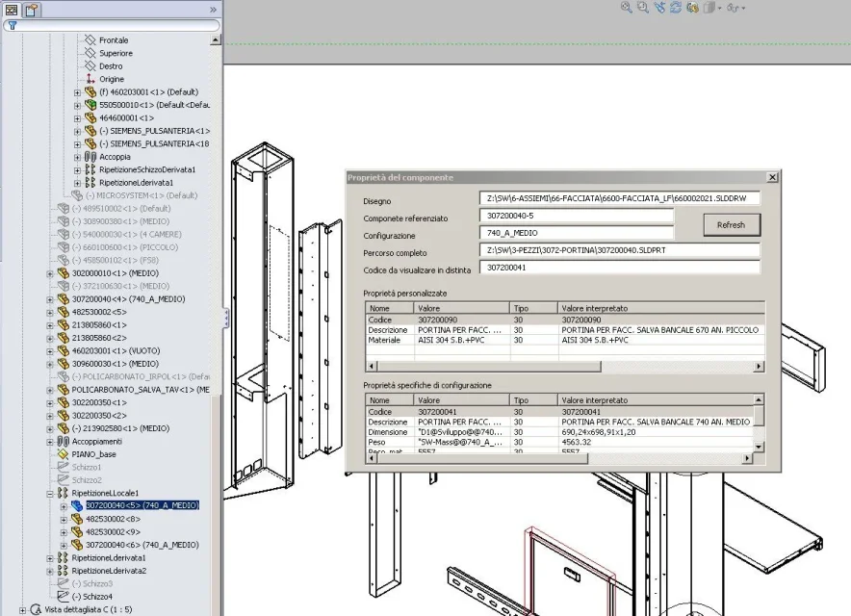Expand the (f) 460203001<1> component
851x616 pixels.
(77, 92)
